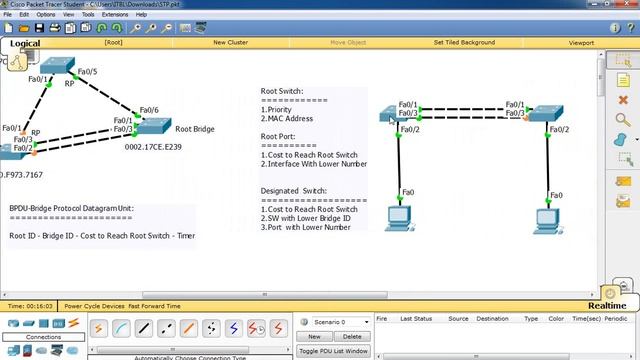This screenshot has width=640, height=360.
Task: Open the View menu
Action: (68, 14)
